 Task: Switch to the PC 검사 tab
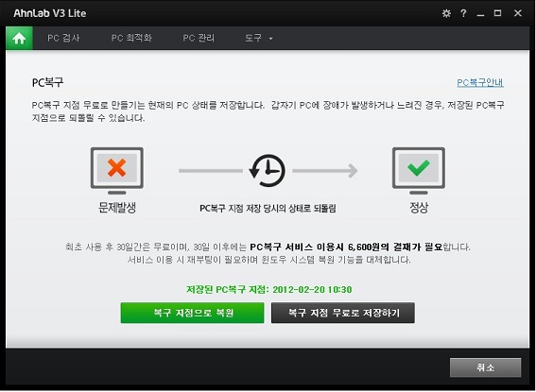(x=63, y=38)
